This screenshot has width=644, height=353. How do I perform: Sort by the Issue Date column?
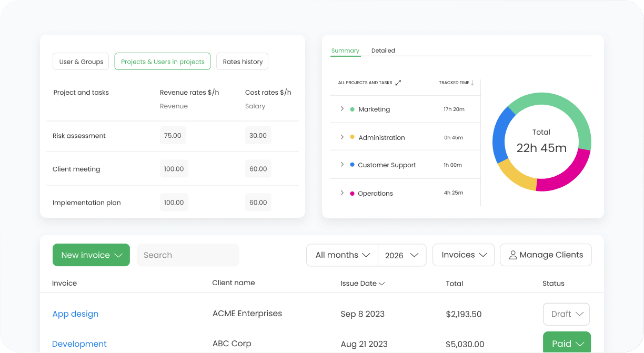[363, 284]
